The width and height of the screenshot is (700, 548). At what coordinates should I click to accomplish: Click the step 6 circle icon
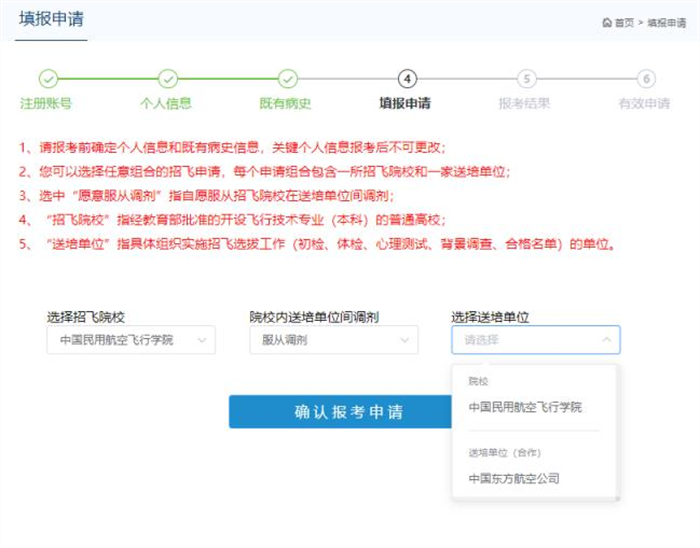647,79
